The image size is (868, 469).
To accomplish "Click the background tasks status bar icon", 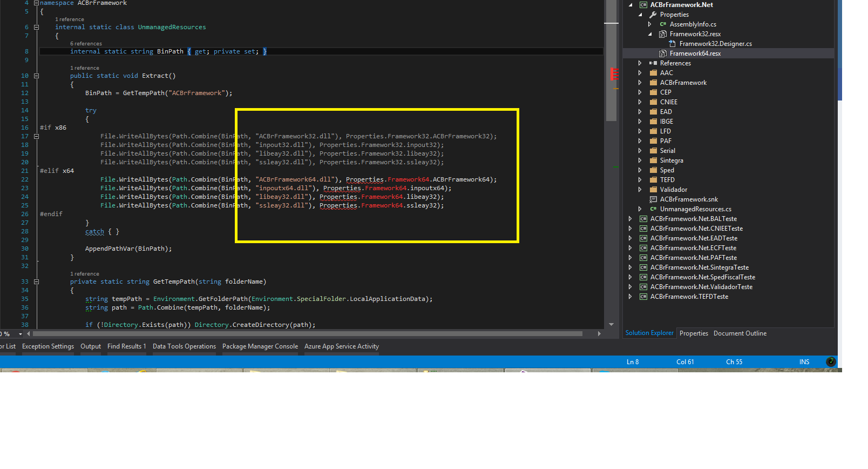I will pos(831,361).
